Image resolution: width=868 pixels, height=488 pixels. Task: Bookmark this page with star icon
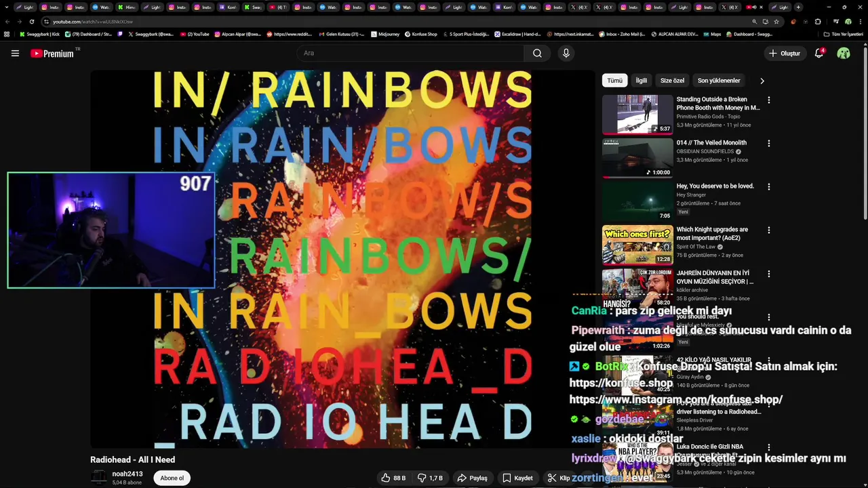point(776,22)
